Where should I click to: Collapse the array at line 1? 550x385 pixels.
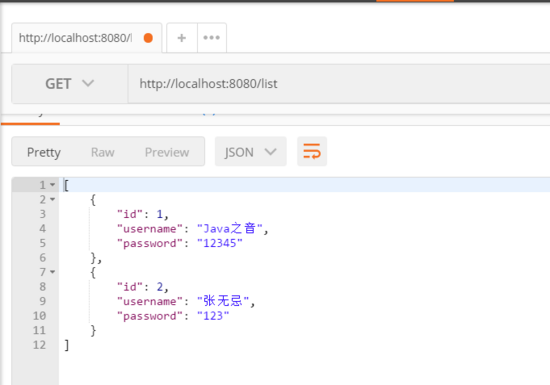(53, 185)
